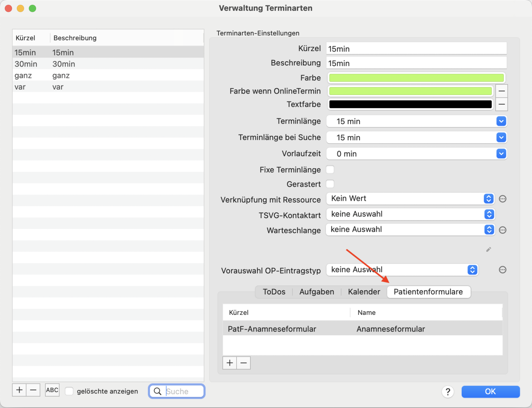Click the ABC sort button
The image size is (532, 408).
click(x=52, y=390)
